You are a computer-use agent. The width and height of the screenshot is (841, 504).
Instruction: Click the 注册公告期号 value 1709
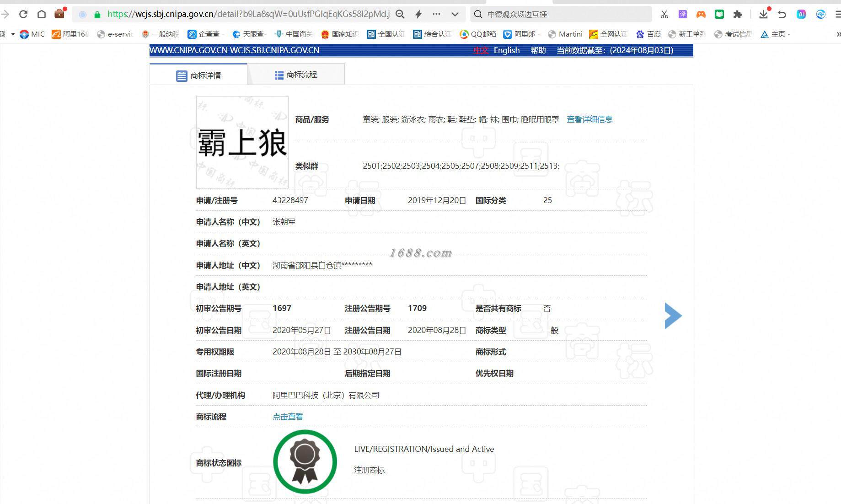pyautogui.click(x=417, y=308)
